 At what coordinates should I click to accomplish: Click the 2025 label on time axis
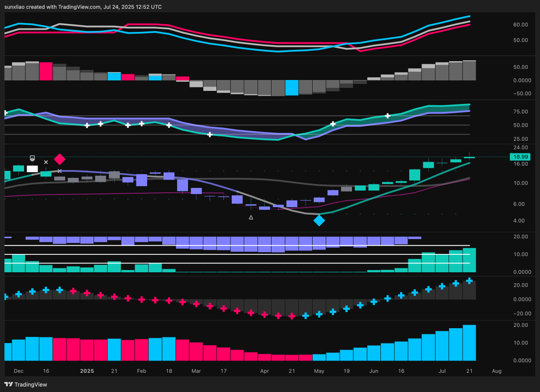coord(86,371)
